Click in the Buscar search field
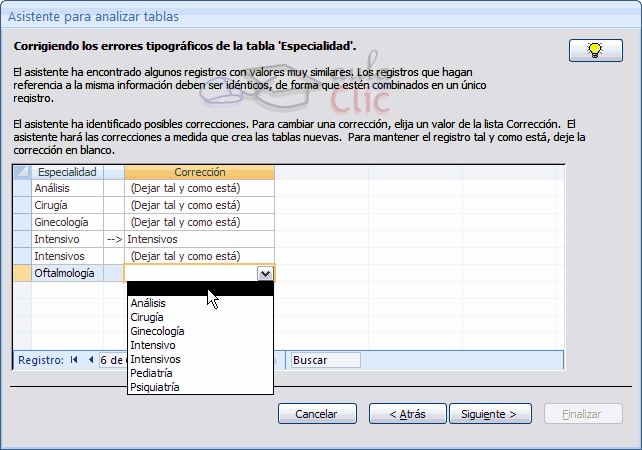 click(x=324, y=360)
